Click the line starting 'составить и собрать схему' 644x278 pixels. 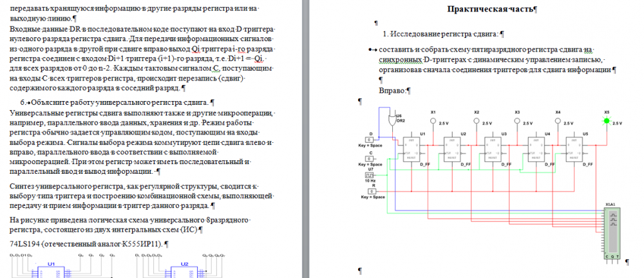pyautogui.click(x=487, y=50)
